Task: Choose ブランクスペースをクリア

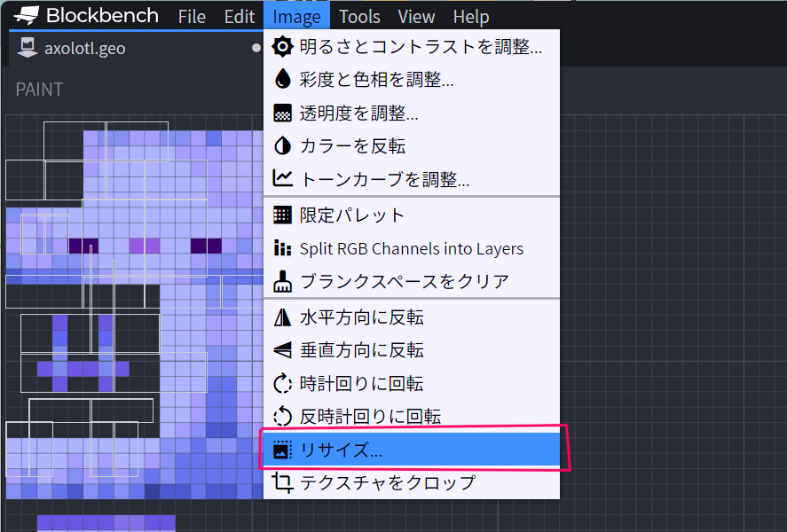Action: (x=412, y=281)
